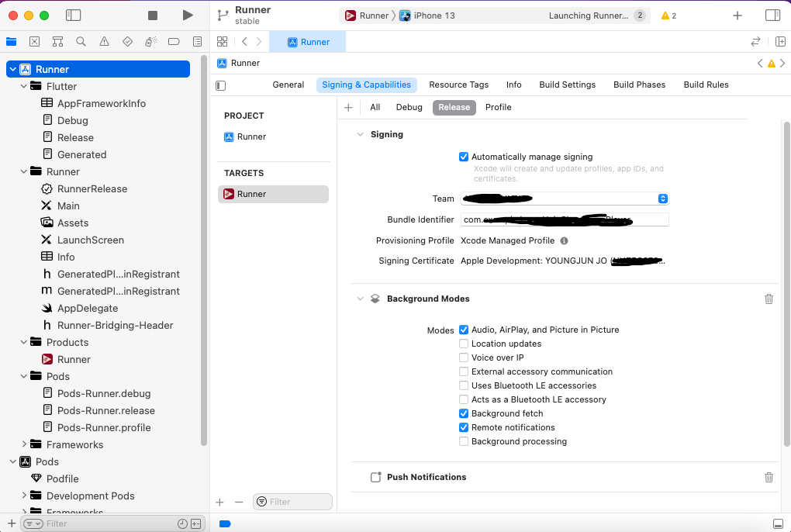Open the Resource Tags tab

[x=458, y=85]
